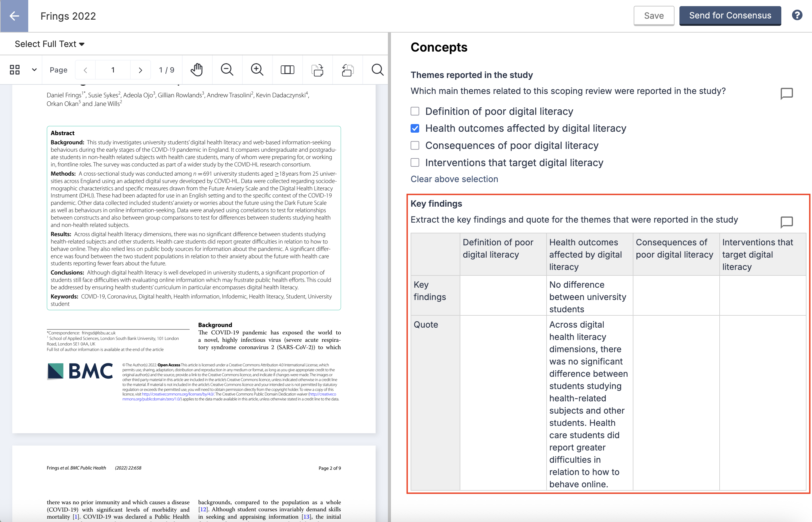
Task: Open the Select Full Text dropdown
Action: point(49,44)
